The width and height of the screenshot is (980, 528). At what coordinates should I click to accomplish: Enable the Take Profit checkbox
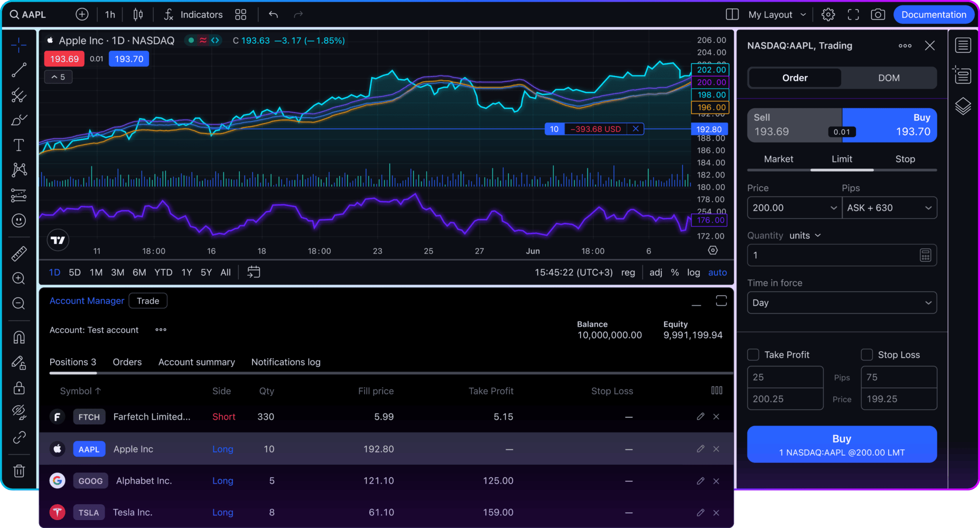coord(753,355)
